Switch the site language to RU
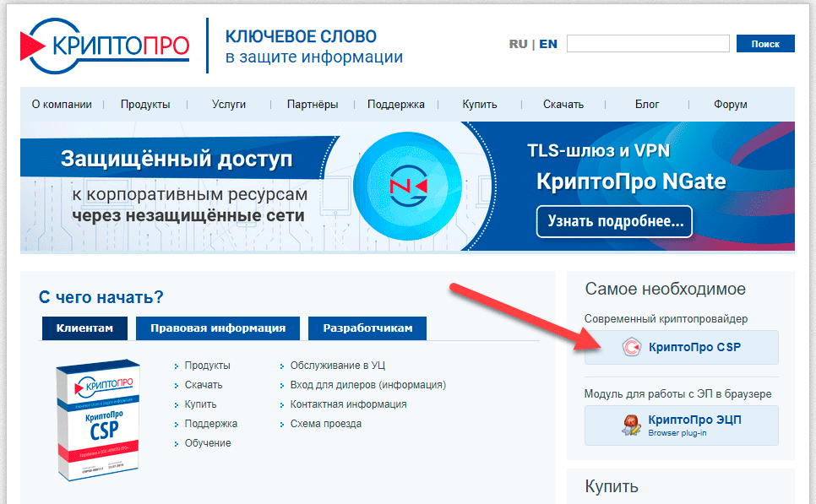Image resolution: width=816 pixels, height=504 pixels. (x=519, y=44)
